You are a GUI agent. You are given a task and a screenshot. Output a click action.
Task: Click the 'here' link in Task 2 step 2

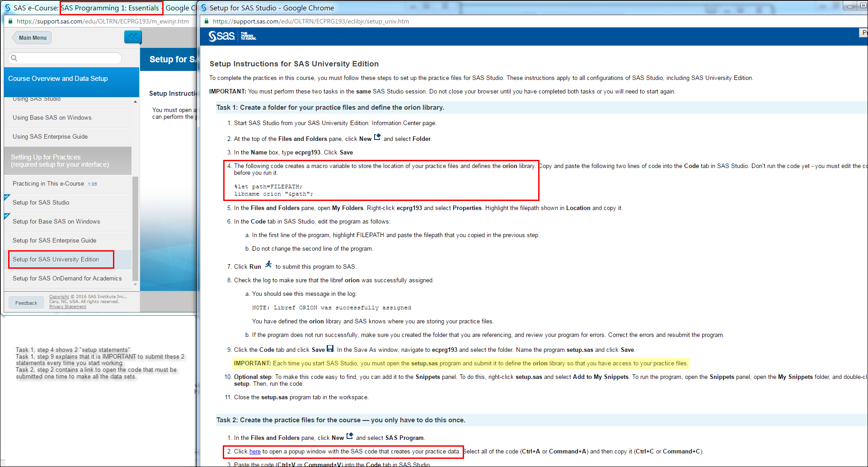255,451
